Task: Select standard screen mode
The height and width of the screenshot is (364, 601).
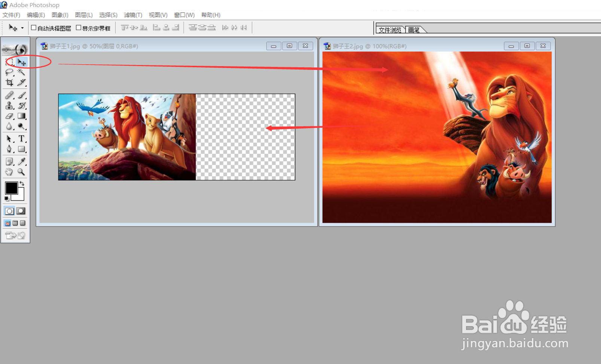Action: click(x=7, y=223)
